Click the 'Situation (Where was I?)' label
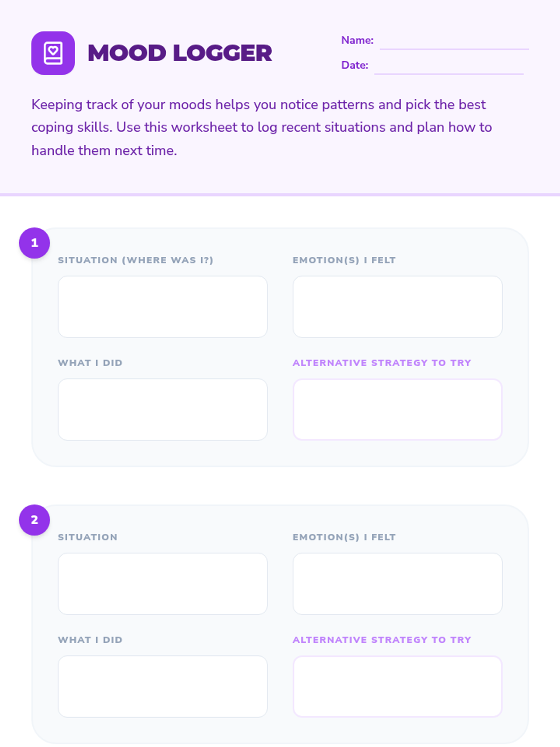560x747 pixels. pyautogui.click(x=135, y=260)
